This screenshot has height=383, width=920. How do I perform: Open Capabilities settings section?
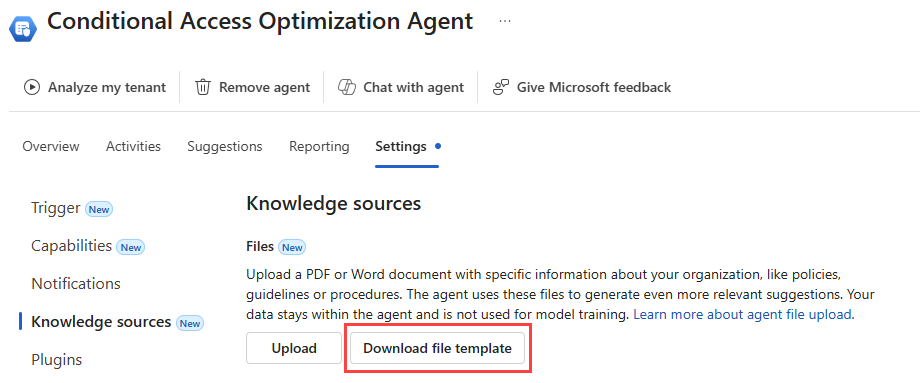(72, 246)
